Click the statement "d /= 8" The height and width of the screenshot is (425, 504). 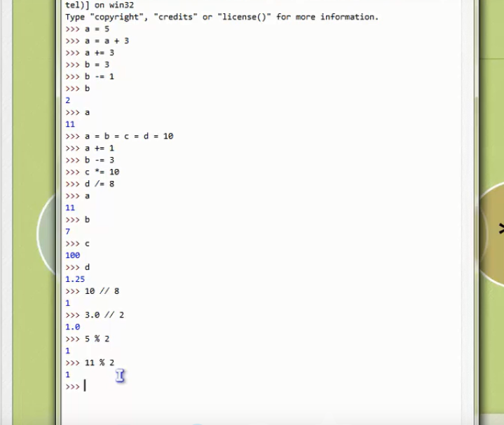[x=100, y=184]
